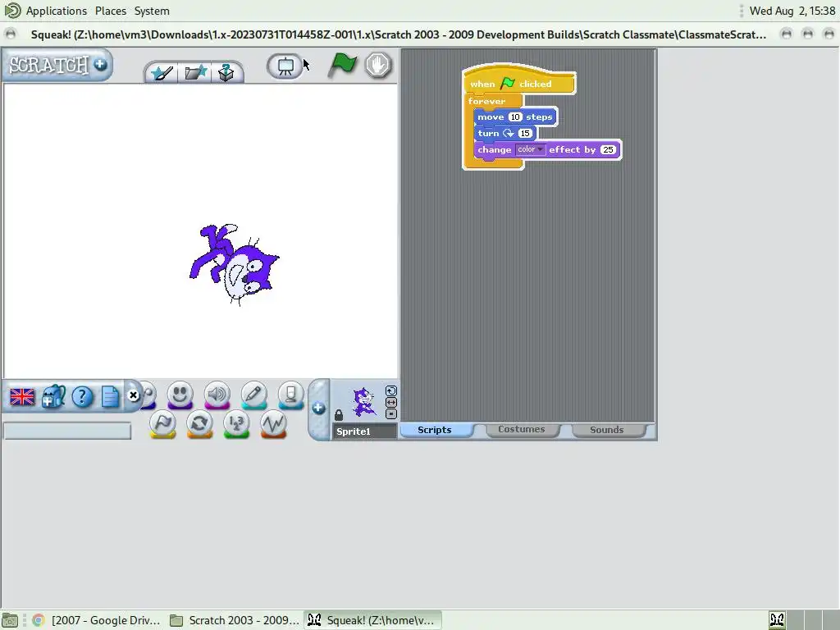This screenshot has height=630, width=840.
Task: Toggle the sprite padlock icon
Action: pyautogui.click(x=339, y=414)
